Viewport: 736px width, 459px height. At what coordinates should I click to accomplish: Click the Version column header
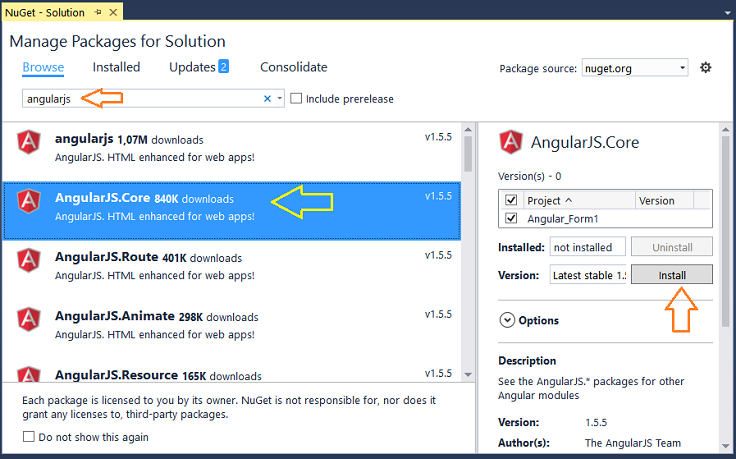664,200
